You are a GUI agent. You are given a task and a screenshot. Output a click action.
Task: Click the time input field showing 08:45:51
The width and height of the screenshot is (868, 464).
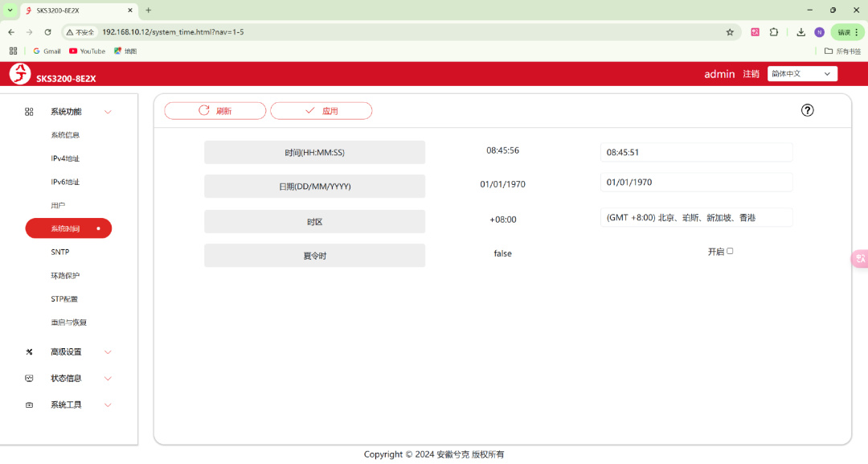click(x=696, y=152)
